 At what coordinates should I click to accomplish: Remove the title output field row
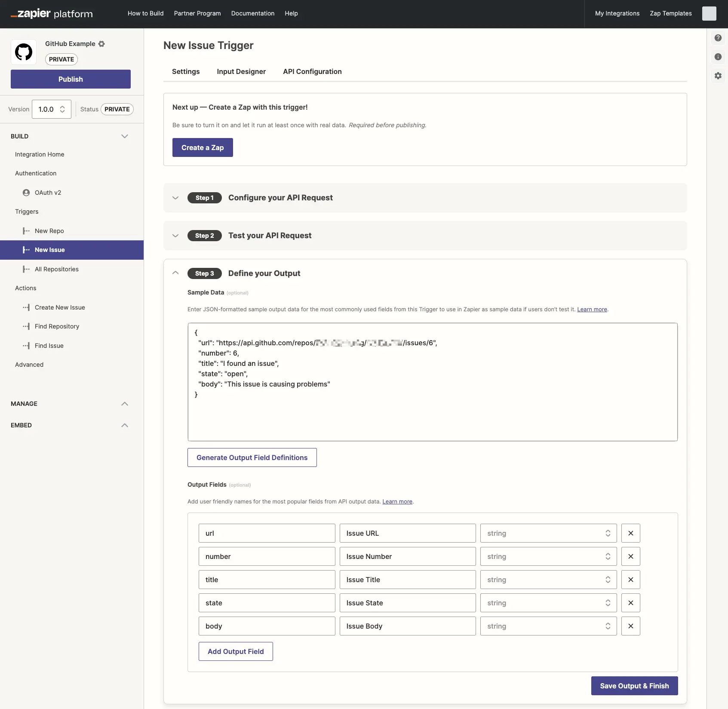pyautogui.click(x=631, y=580)
